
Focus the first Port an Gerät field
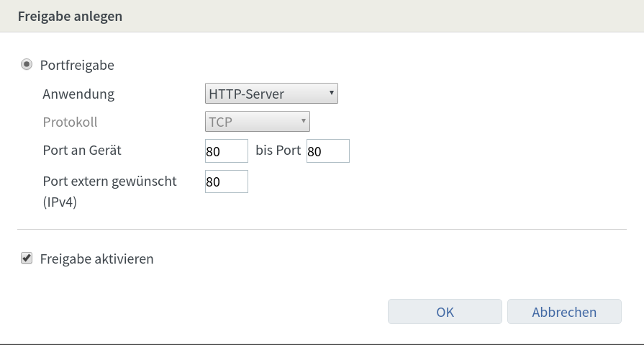[226, 151]
